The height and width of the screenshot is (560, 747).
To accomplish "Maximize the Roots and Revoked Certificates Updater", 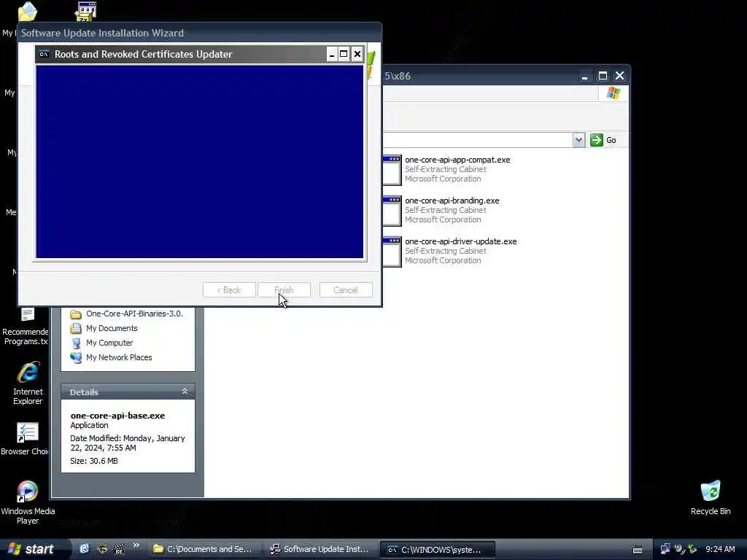I will coord(344,54).
